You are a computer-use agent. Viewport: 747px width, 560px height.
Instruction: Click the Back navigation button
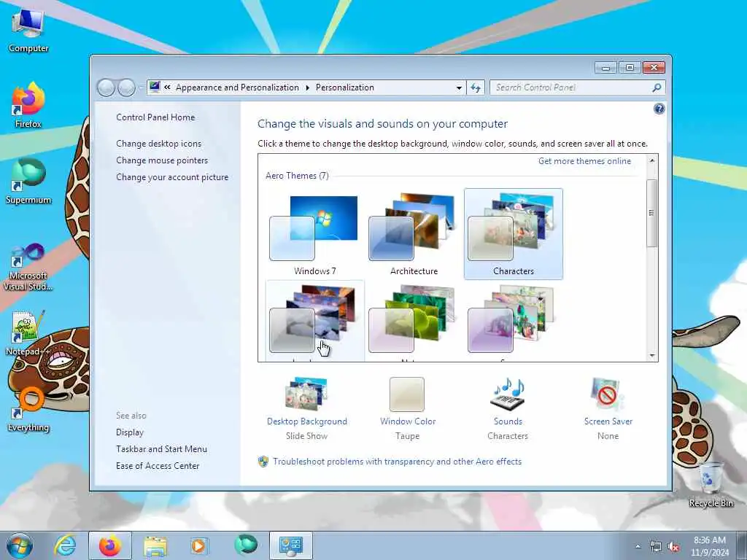[106, 87]
